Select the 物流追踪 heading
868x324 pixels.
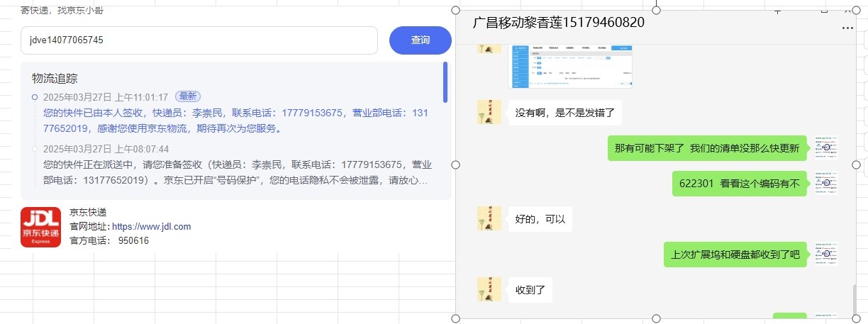(55, 78)
